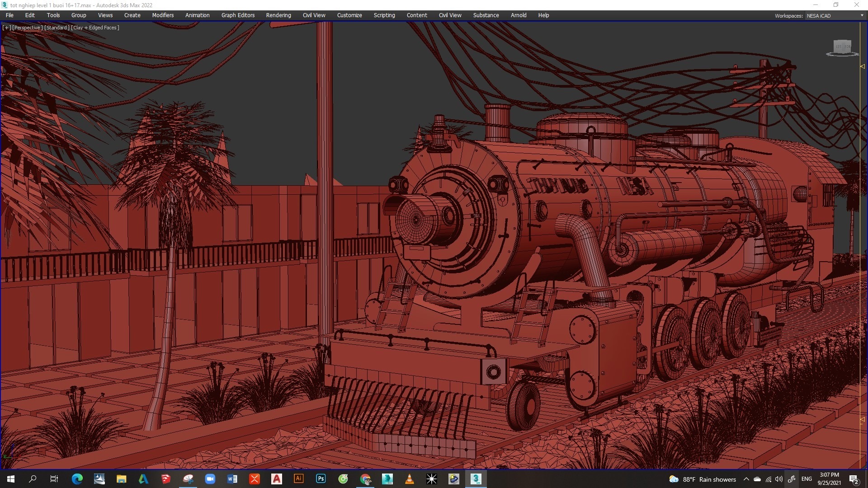Open AutoCAD from the taskbar
The width and height of the screenshot is (868, 488).
coord(277,479)
